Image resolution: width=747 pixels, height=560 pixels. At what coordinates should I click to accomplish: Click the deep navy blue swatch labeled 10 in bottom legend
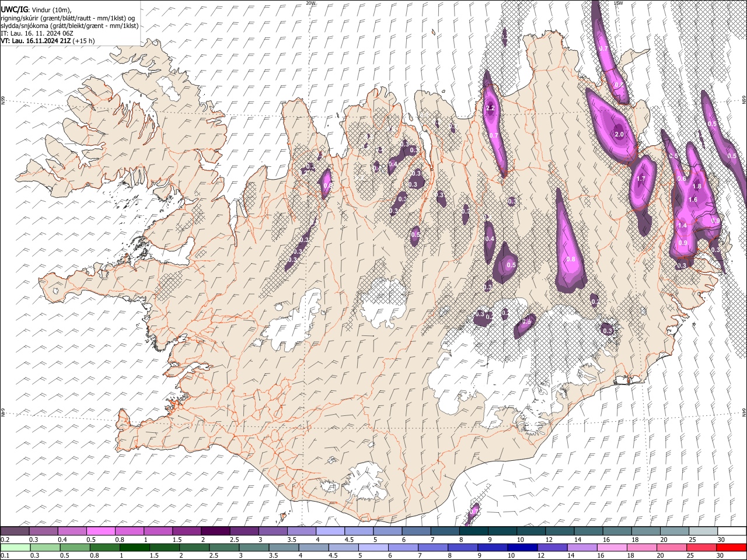click(522, 547)
